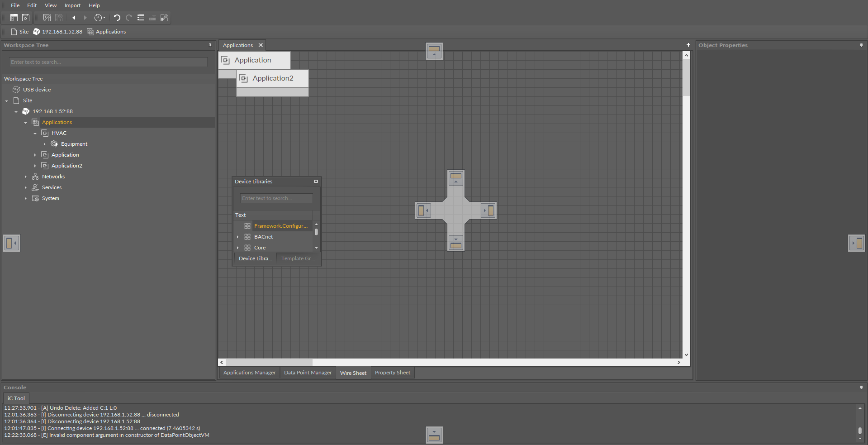
Task: Click Applications in the breadcrumb path
Action: click(110, 32)
